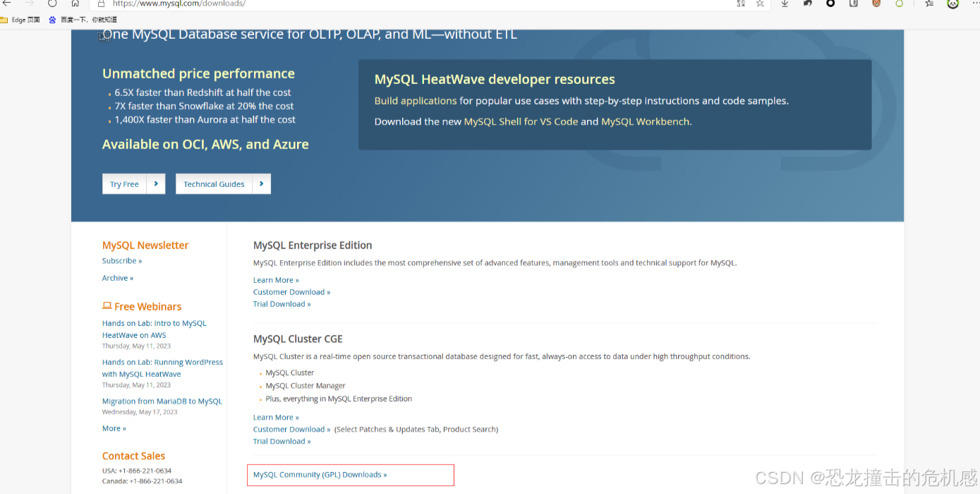Click the MySQL Enterprise Edition heading
This screenshot has width=980, height=494.
[313, 246]
